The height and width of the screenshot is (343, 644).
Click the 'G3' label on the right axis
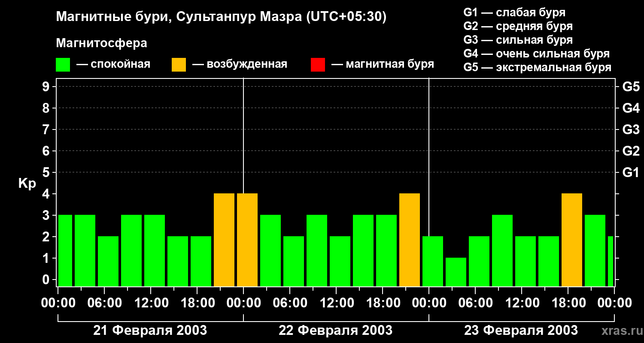631,129
